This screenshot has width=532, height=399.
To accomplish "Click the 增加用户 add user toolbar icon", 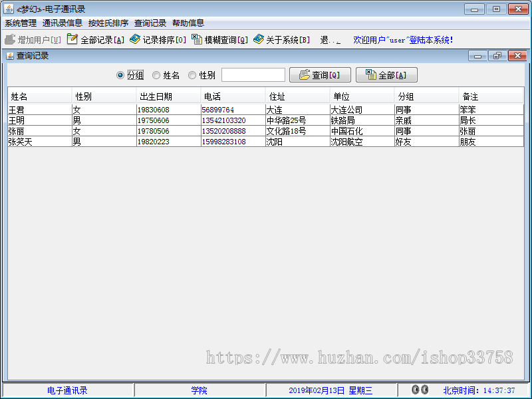I will click(x=11, y=39).
